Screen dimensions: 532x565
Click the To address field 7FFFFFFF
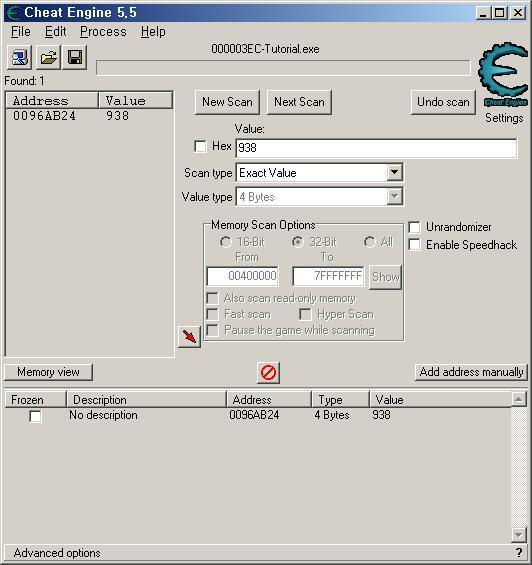point(328,276)
